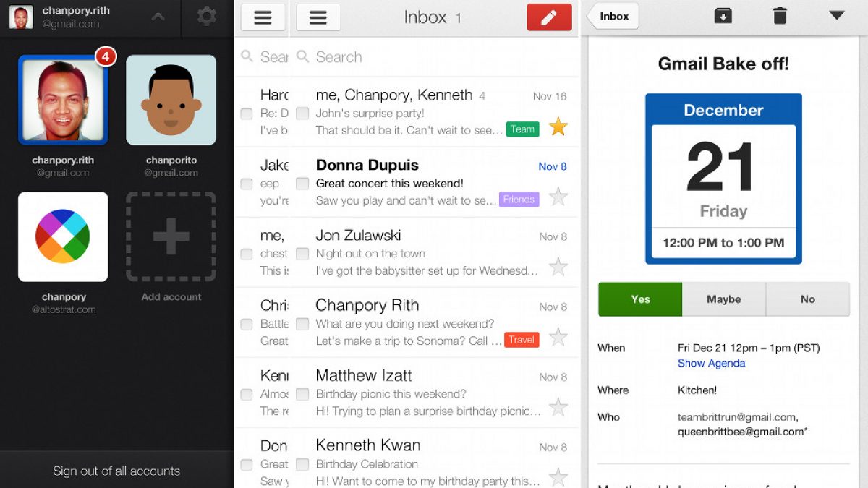Open Show Agenda link
The height and width of the screenshot is (488, 868).
pyautogui.click(x=711, y=363)
